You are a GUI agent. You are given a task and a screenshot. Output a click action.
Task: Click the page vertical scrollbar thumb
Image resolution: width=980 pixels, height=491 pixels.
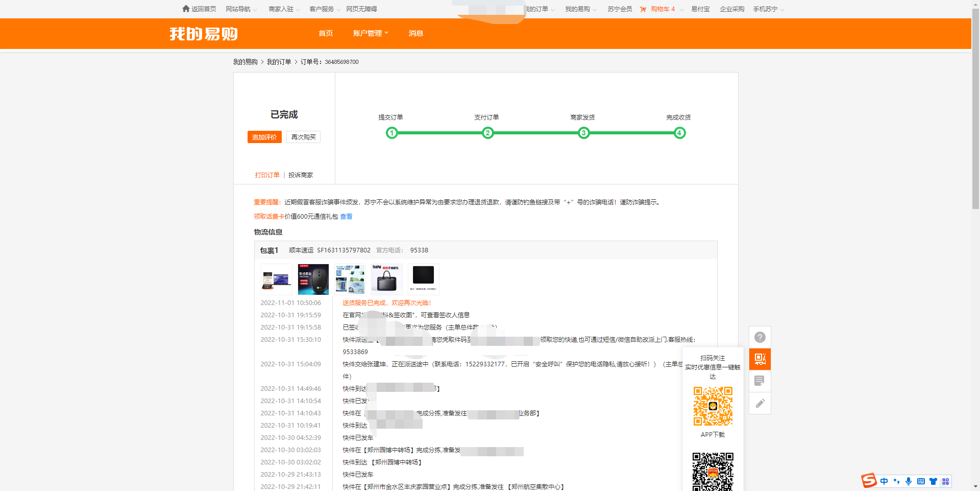click(x=975, y=109)
